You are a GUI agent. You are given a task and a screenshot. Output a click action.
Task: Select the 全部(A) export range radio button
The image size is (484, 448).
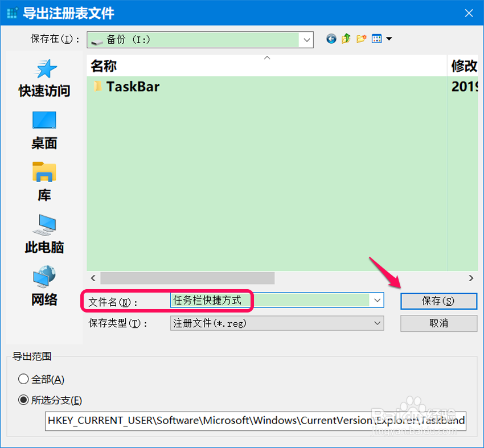click(23, 379)
